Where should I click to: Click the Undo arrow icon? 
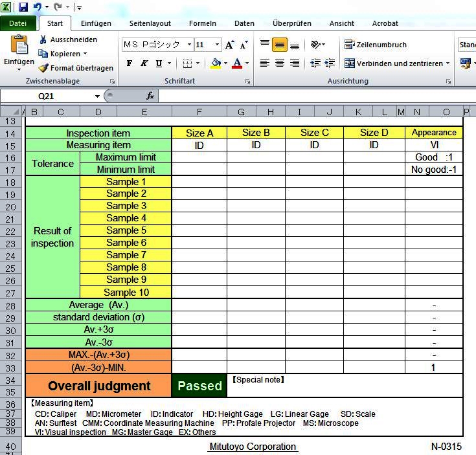pyautogui.click(x=38, y=6)
